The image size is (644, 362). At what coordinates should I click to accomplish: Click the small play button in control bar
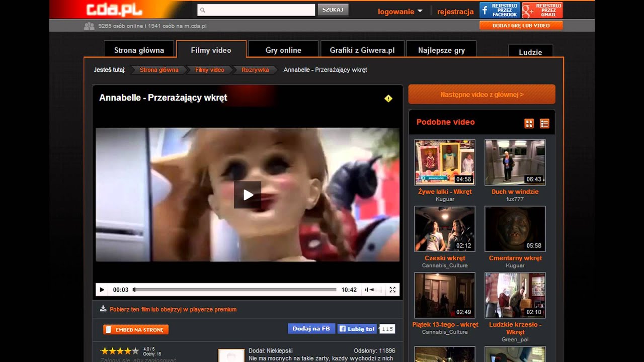click(x=102, y=290)
